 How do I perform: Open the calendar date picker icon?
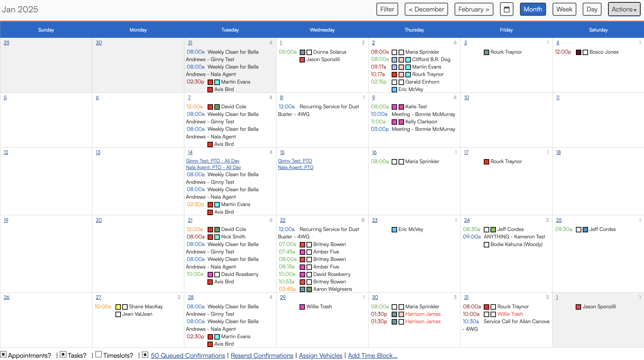pos(506,9)
